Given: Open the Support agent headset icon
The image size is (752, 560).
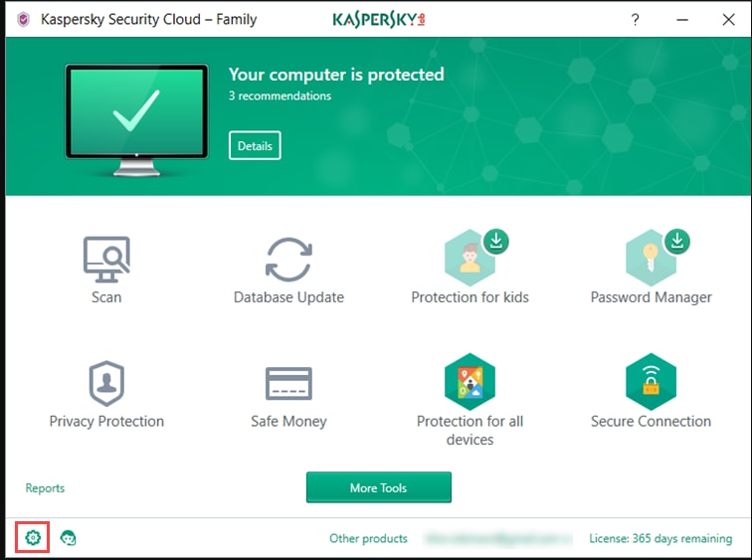Looking at the screenshot, I should pos(68,537).
